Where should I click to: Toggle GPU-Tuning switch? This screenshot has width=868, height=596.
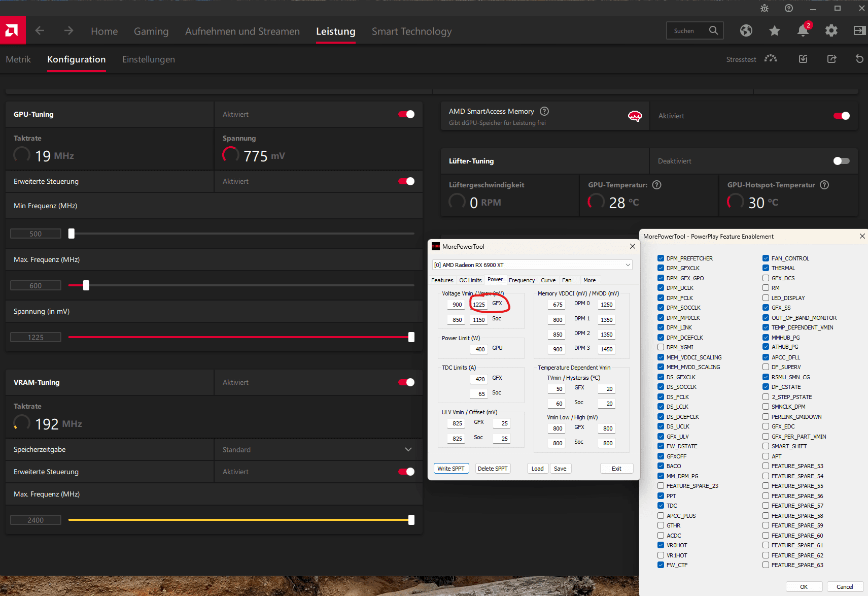coord(406,114)
